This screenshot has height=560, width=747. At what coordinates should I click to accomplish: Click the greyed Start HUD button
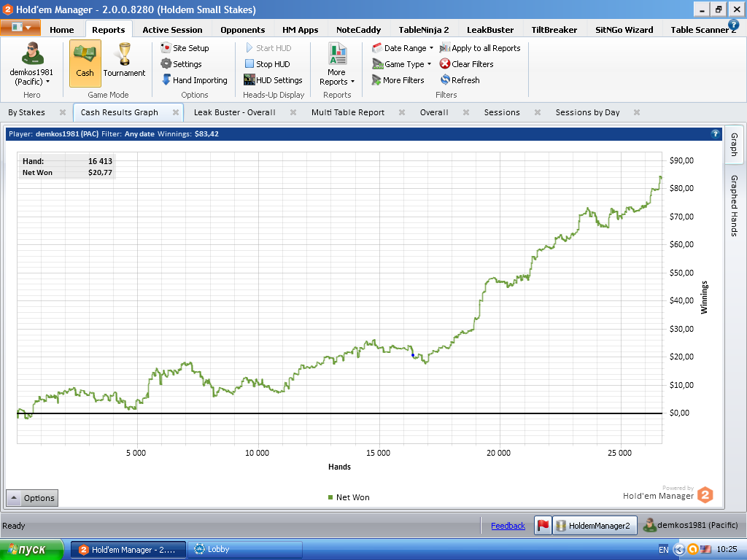click(x=268, y=47)
